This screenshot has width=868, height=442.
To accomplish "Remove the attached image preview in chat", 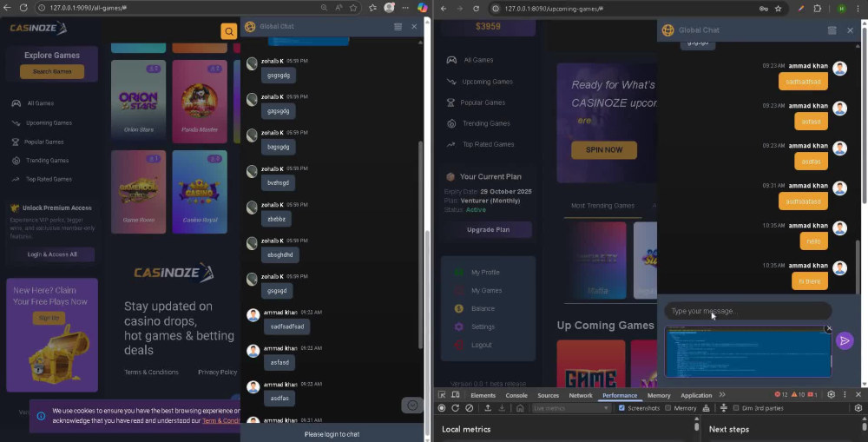I will pyautogui.click(x=829, y=329).
